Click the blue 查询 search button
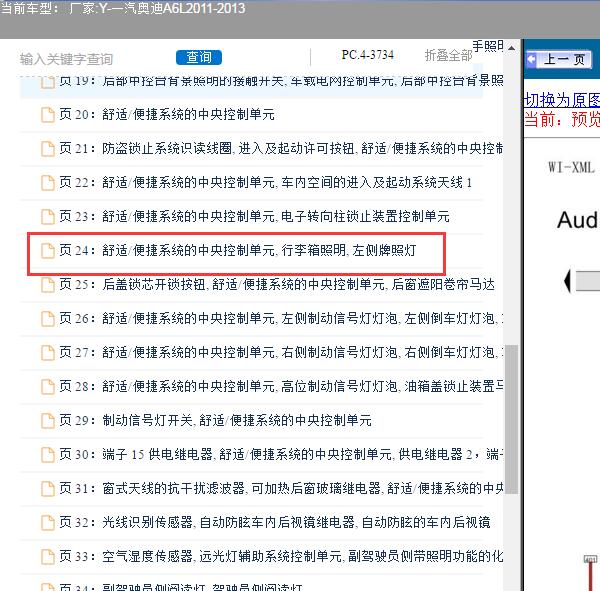 pos(199,57)
